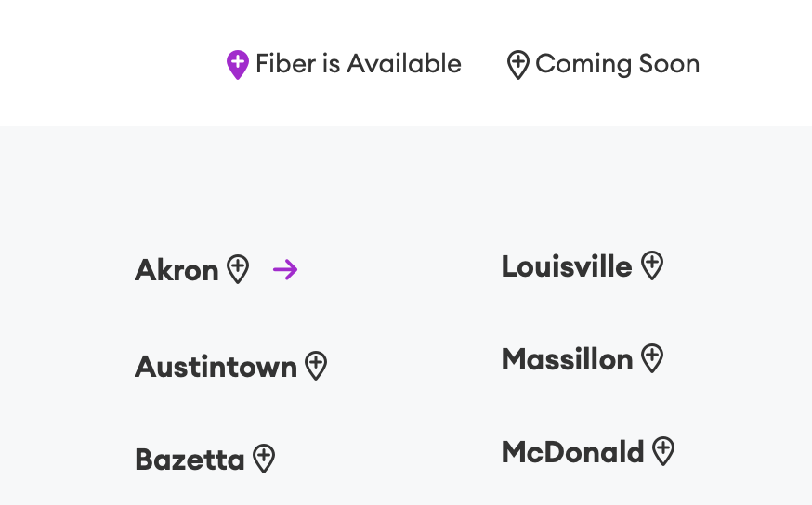Click the pin icon next to McDonald
Viewport: 812px width, 505px height.
(663, 451)
